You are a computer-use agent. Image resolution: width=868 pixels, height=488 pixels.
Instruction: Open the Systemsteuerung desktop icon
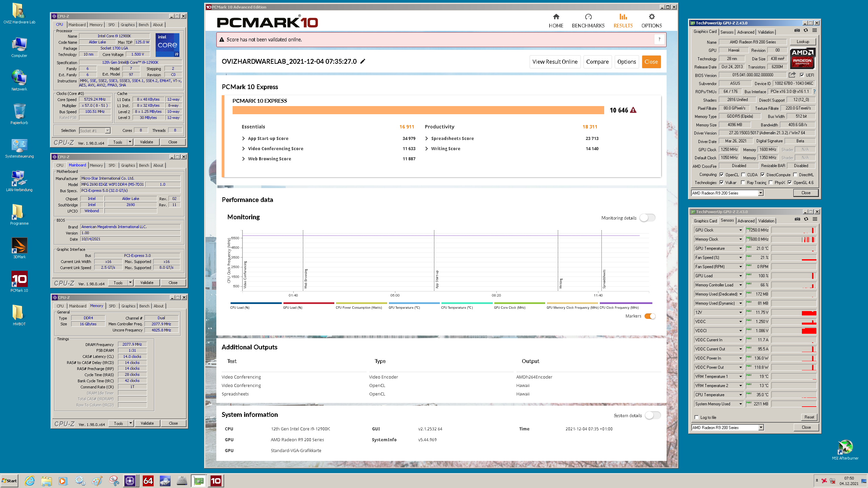click(19, 148)
